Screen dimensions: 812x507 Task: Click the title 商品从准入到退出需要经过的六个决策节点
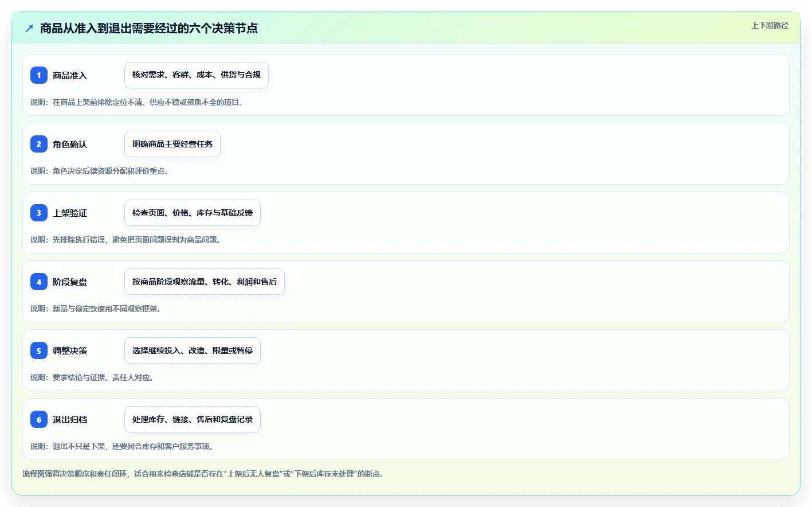pyautogui.click(x=149, y=28)
